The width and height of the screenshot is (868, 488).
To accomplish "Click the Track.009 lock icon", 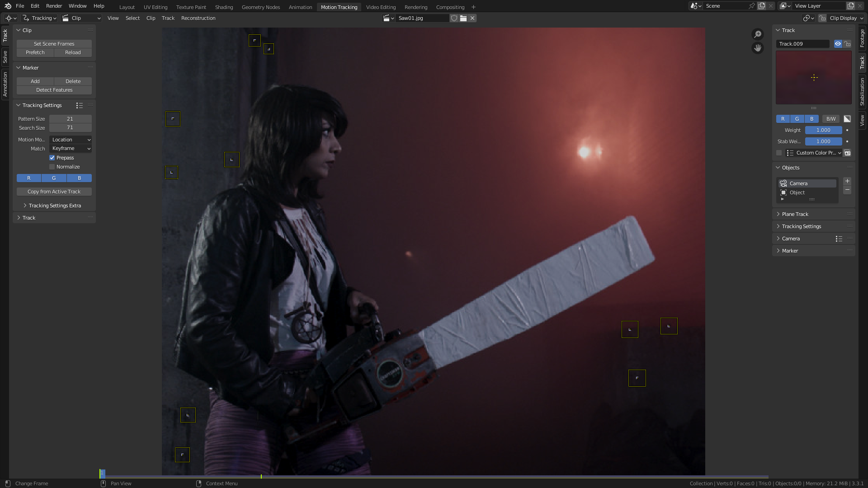I will [848, 44].
